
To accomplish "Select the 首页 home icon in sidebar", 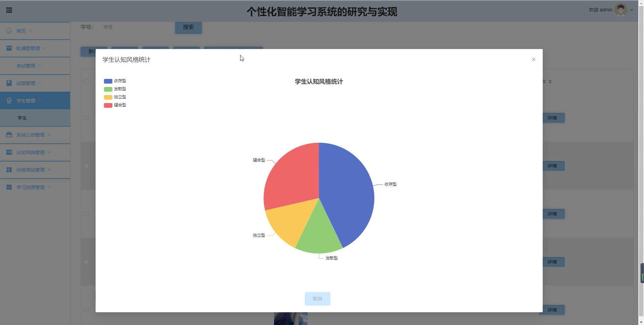I will tap(9, 31).
